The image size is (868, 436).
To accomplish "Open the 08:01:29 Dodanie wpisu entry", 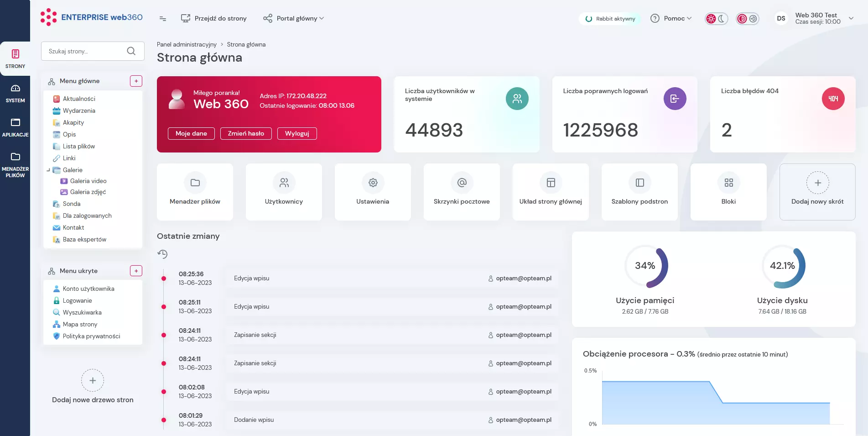I will 392,420.
